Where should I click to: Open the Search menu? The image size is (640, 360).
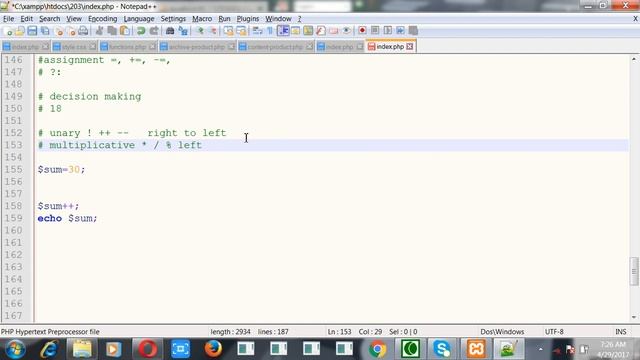click(49, 19)
